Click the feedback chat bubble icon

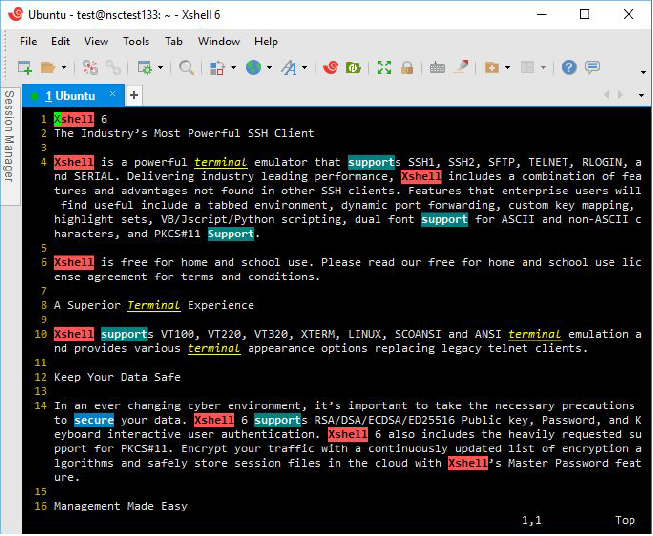click(592, 67)
